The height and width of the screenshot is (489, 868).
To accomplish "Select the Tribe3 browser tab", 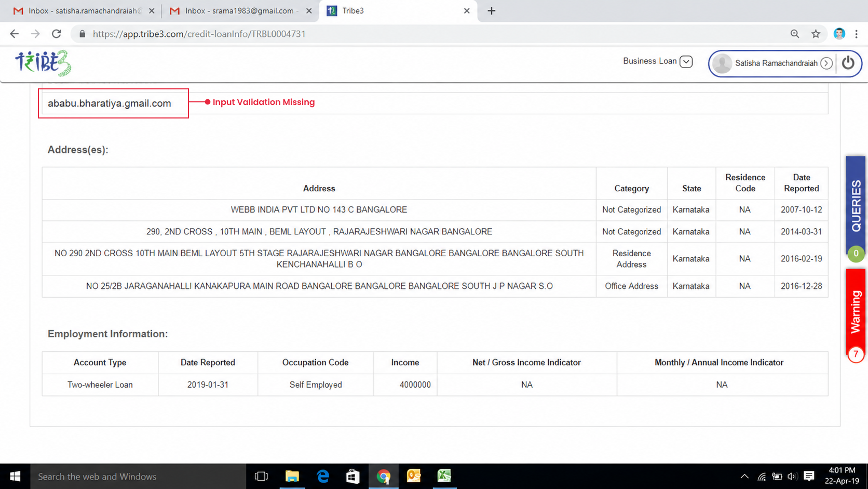I will 397,11.
